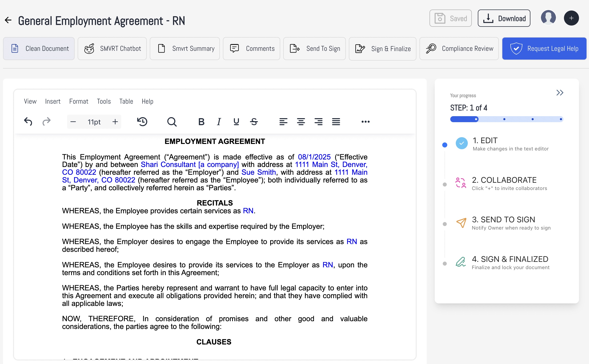Open the Compliance Review tab

point(459,49)
